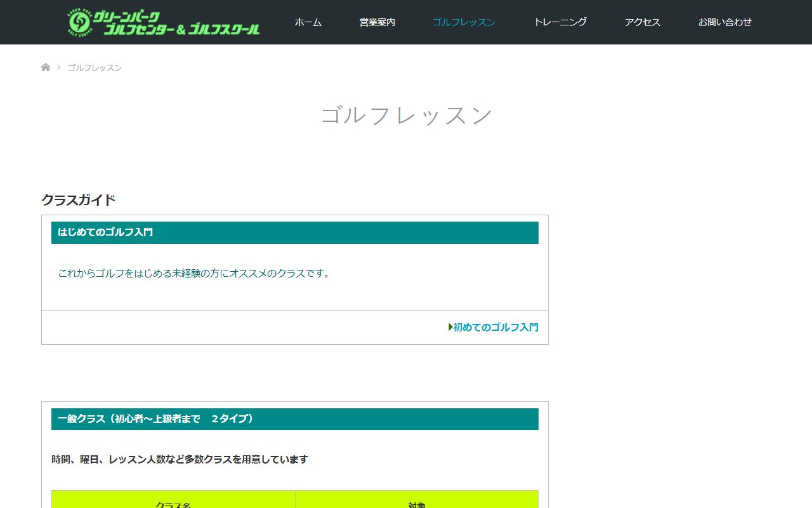812x508 pixels.
Task: Open the トレーニング menu item
Action: click(x=560, y=22)
